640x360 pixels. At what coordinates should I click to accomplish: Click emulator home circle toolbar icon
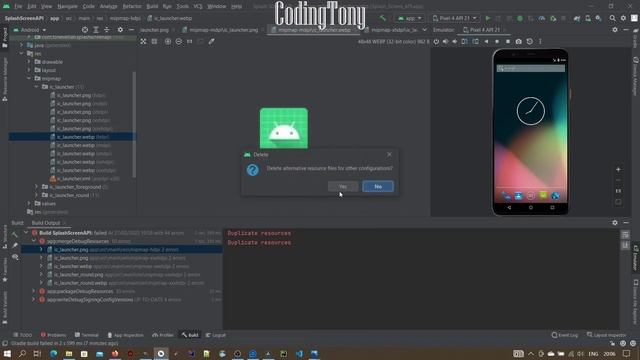coord(497,41)
